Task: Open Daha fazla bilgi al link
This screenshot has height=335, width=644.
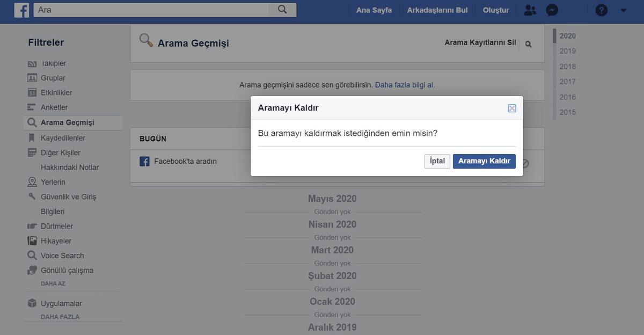Action: (x=405, y=84)
